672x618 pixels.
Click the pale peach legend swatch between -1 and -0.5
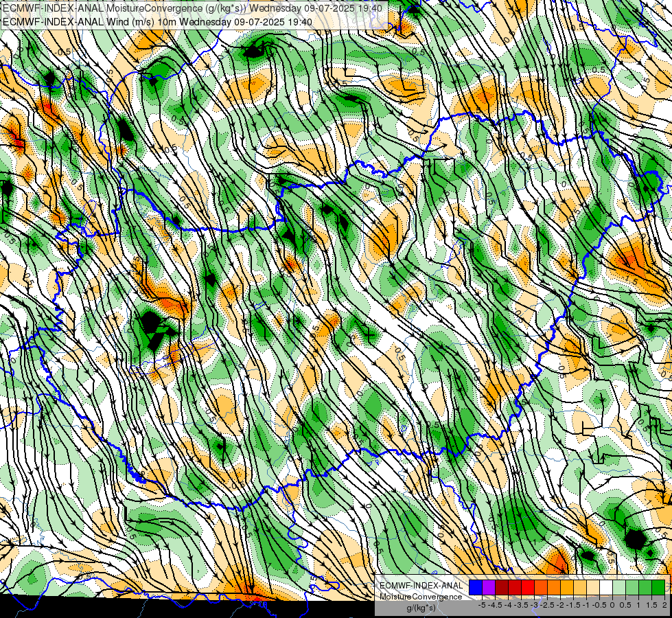pyautogui.click(x=593, y=587)
